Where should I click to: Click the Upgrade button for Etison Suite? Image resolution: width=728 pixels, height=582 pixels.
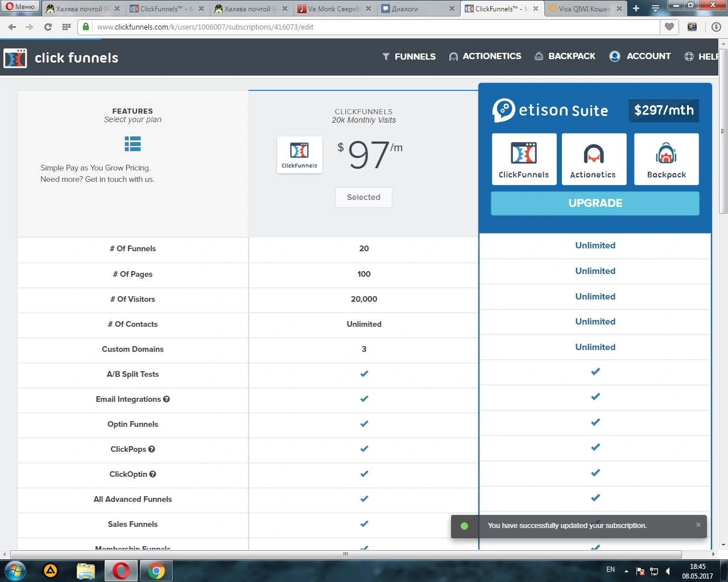[595, 203]
